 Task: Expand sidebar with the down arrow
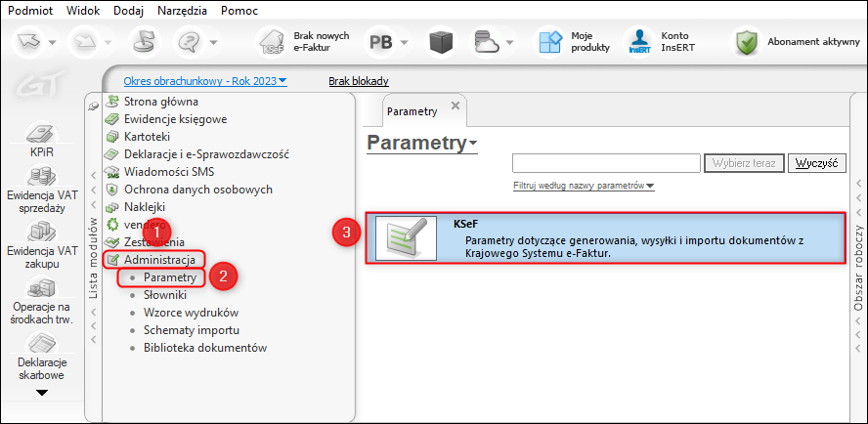(x=42, y=393)
